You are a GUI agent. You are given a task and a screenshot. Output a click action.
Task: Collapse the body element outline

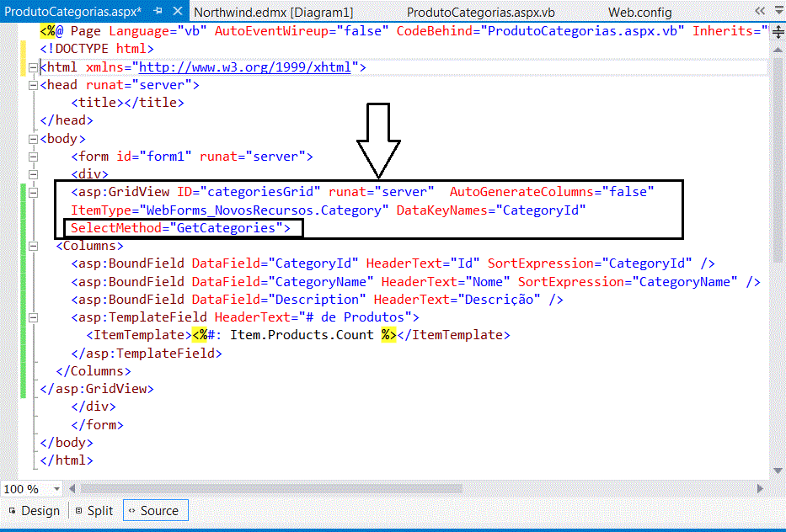pos(33,139)
